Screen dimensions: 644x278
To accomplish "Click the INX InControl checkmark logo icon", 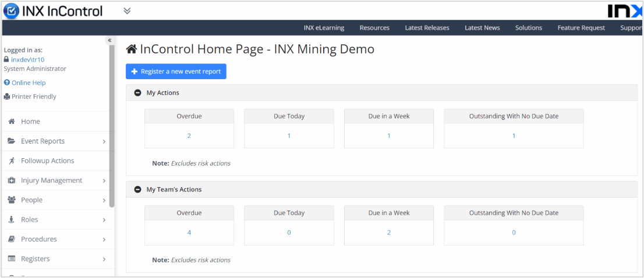I will (11, 10).
